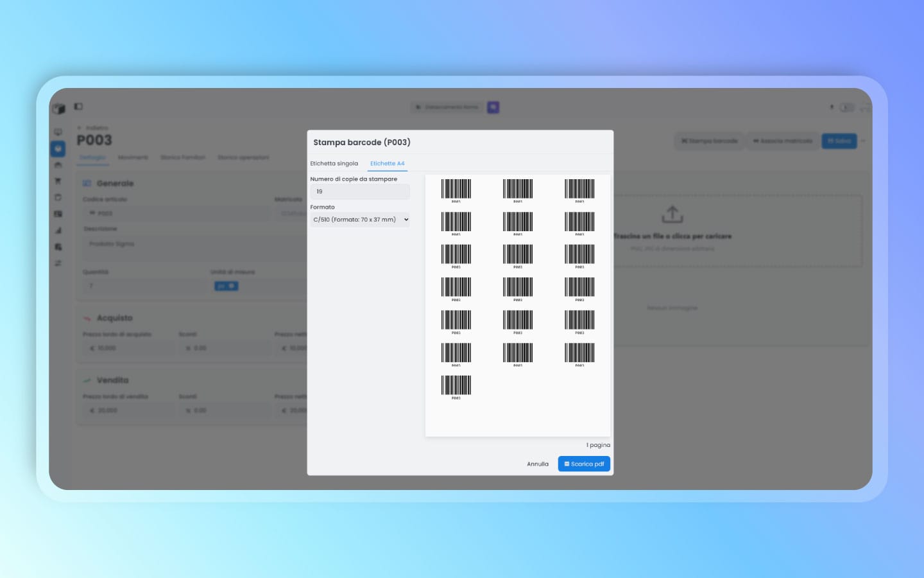The width and height of the screenshot is (924, 578).
Task: Click the Prezzo lordo di vendita field
Action: coord(128,410)
